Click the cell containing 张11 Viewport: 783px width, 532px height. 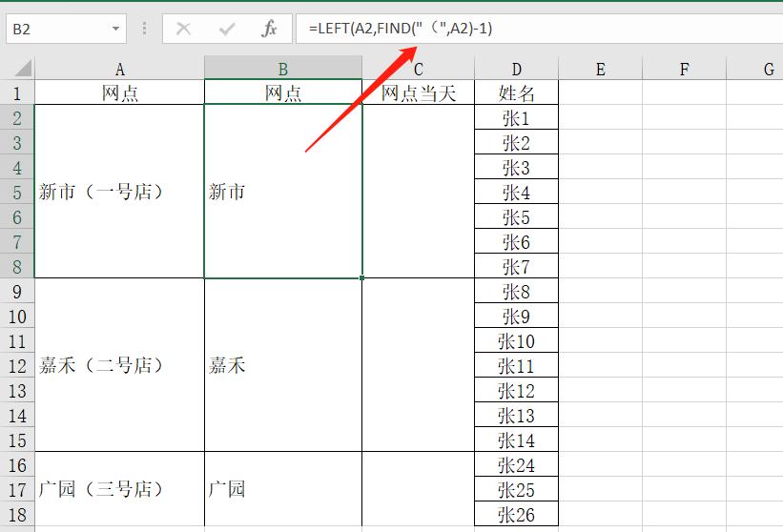coord(516,365)
